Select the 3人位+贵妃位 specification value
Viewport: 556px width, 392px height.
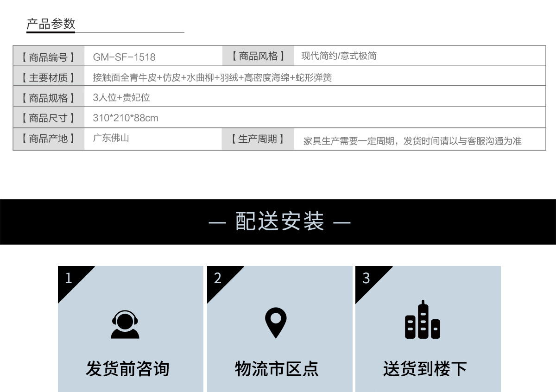pyautogui.click(x=121, y=97)
